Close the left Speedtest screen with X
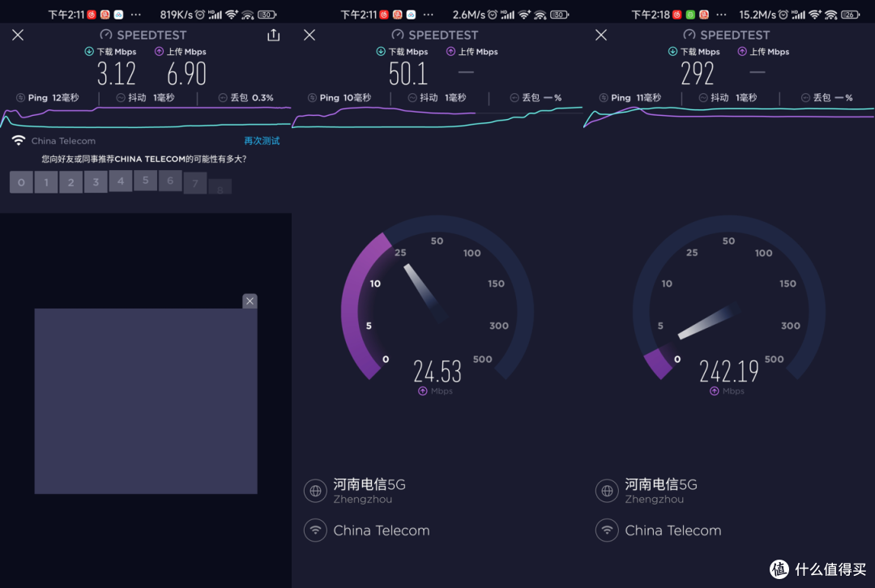 18,35
